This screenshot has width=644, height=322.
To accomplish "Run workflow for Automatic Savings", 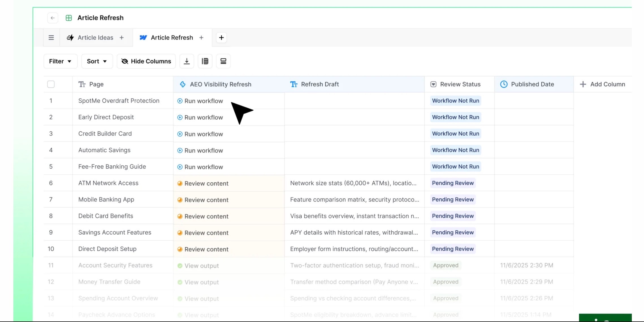I will [x=200, y=150].
